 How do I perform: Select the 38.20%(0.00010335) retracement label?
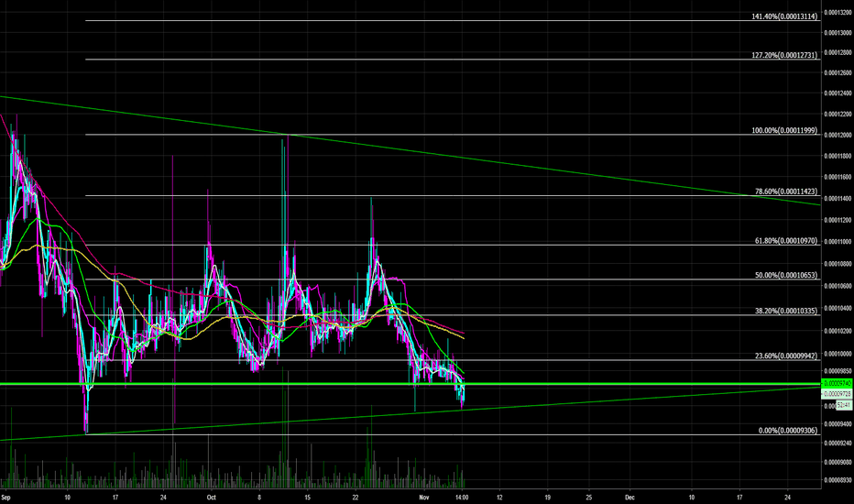(x=786, y=311)
